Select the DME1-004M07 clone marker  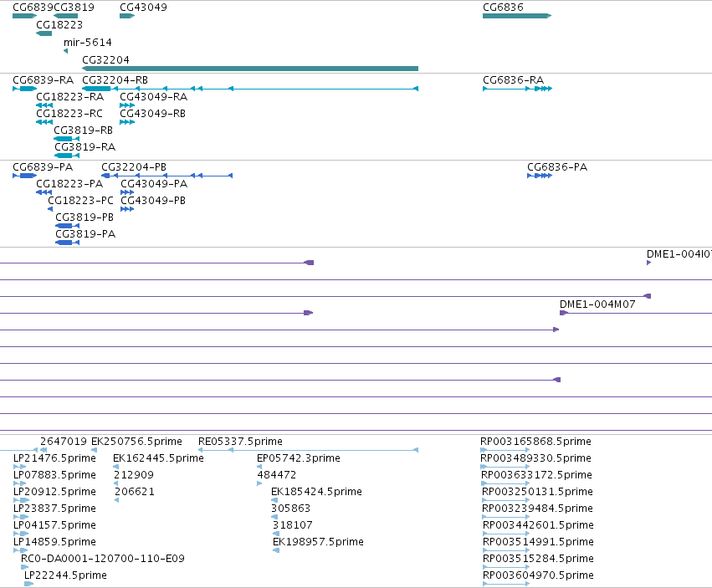pos(564,313)
